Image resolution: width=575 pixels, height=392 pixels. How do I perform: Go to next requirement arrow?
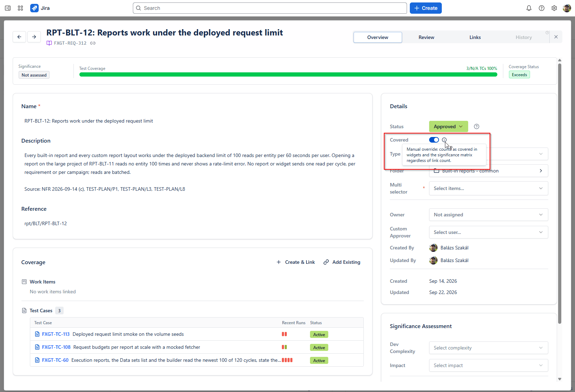coord(34,37)
